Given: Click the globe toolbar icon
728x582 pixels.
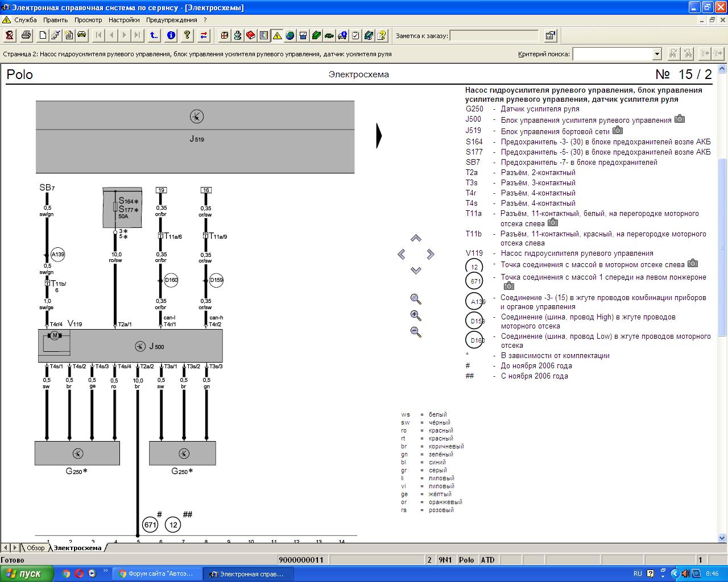Looking at the screenshot, I should pyautogui.click(x=290, y=36).
